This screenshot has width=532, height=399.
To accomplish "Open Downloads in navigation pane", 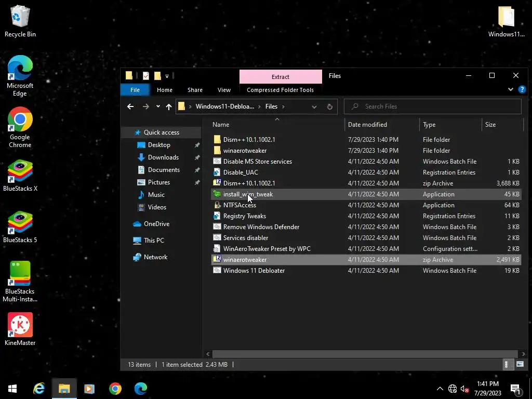I will [x=163, y=157].
